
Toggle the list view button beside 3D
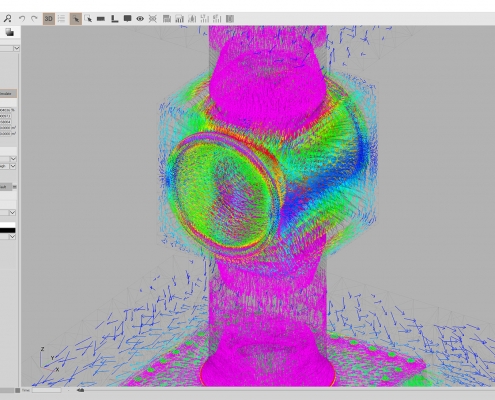coord(61,19)
